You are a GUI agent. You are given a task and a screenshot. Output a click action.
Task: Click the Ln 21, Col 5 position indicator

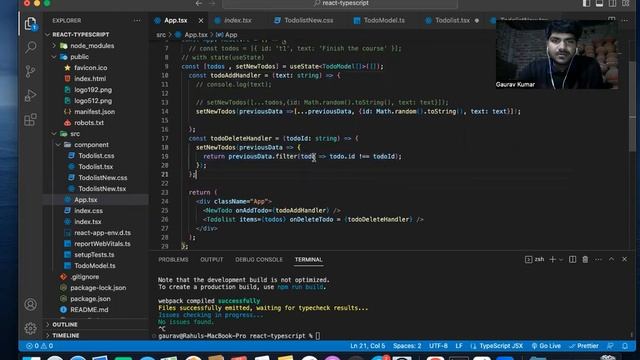pyautogui.click(x=367, y=346)
